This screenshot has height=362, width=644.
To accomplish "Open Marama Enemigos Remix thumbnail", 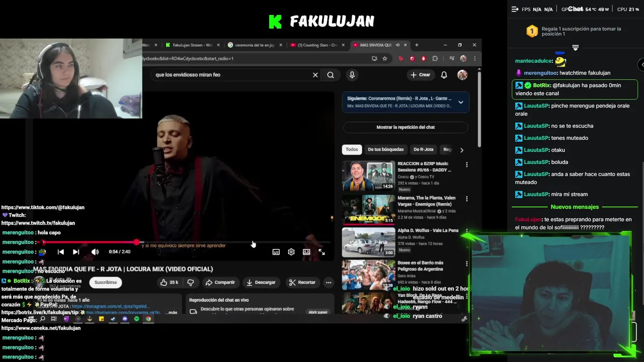I will pyautogui.click(x=368, y=210).
